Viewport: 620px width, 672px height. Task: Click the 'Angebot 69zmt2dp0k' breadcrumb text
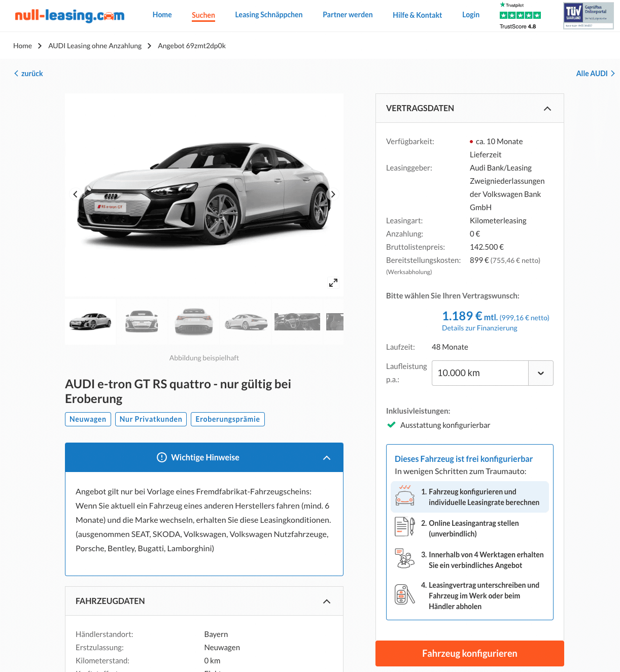click(x=192, y=46)
